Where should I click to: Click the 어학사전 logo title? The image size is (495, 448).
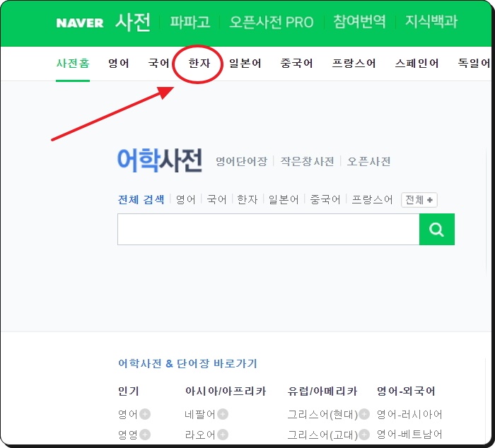pyautogui.click(x=160, y=160)
